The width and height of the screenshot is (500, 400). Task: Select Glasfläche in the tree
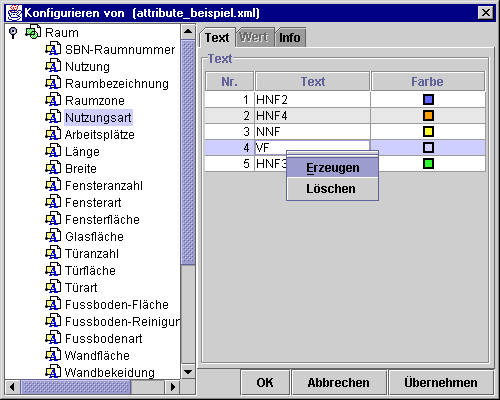(x=94, y=236)
